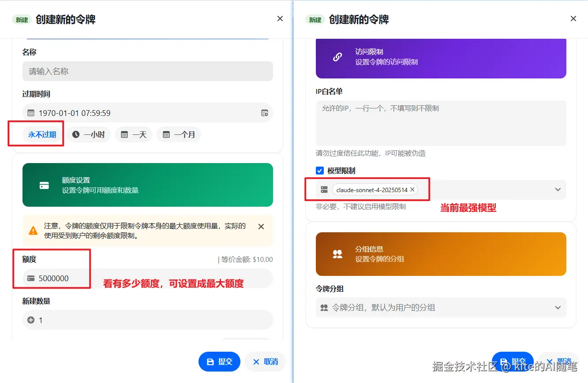Set expiration to 一个月
The image size is (588, 383).
click(178, 134)
